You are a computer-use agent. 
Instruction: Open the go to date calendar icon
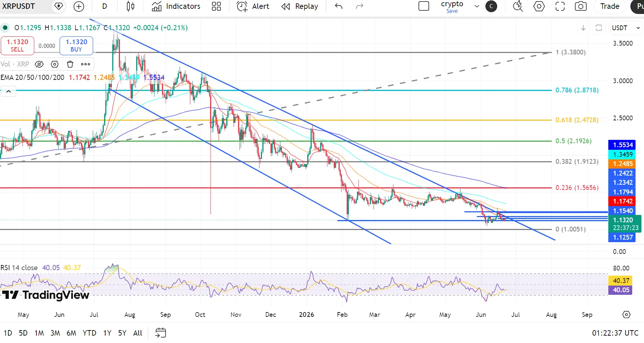pyautogui.click(x=161, y=333)
